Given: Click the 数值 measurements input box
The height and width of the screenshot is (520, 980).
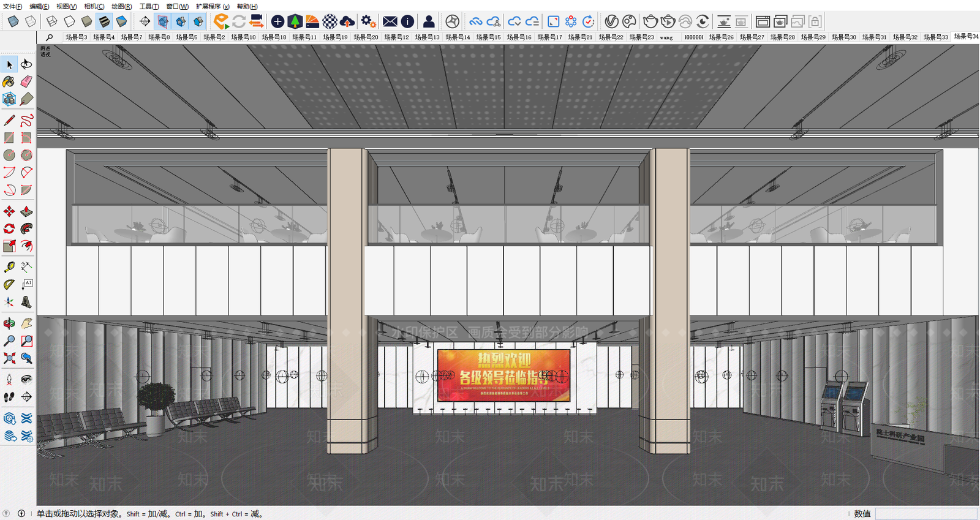Looking at the screenshot, I should point(926,514).
